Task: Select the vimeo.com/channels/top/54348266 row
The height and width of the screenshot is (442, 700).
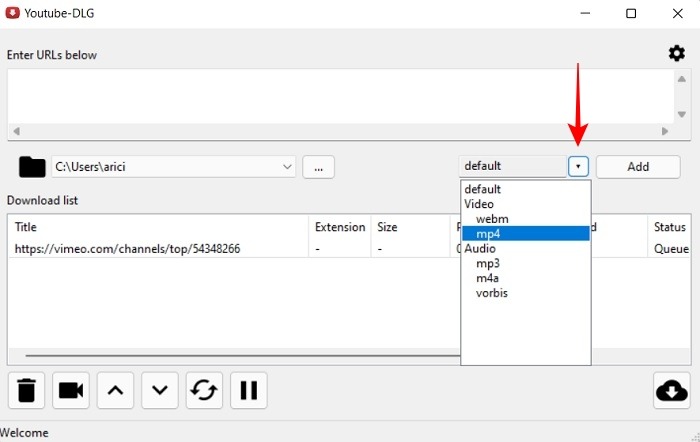Action: [x=234, y=249]
